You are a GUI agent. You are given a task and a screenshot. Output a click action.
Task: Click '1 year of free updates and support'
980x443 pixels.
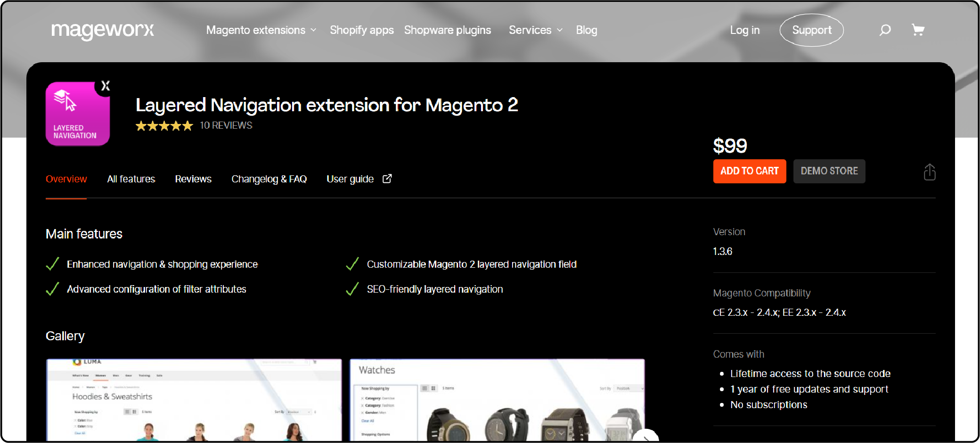pyautogui.click(x=809, y=389)
